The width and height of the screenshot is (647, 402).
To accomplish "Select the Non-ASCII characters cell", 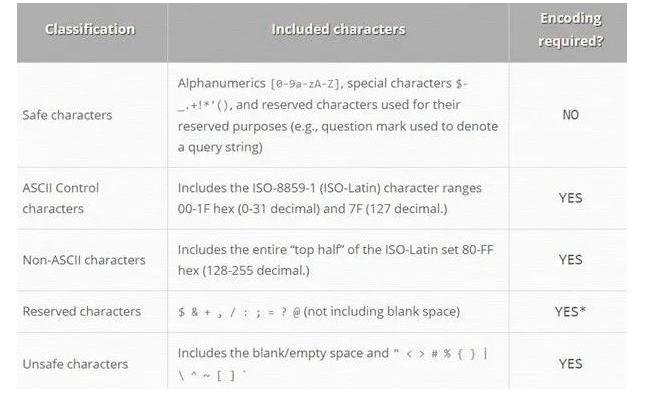I will (x=84, y=260).
